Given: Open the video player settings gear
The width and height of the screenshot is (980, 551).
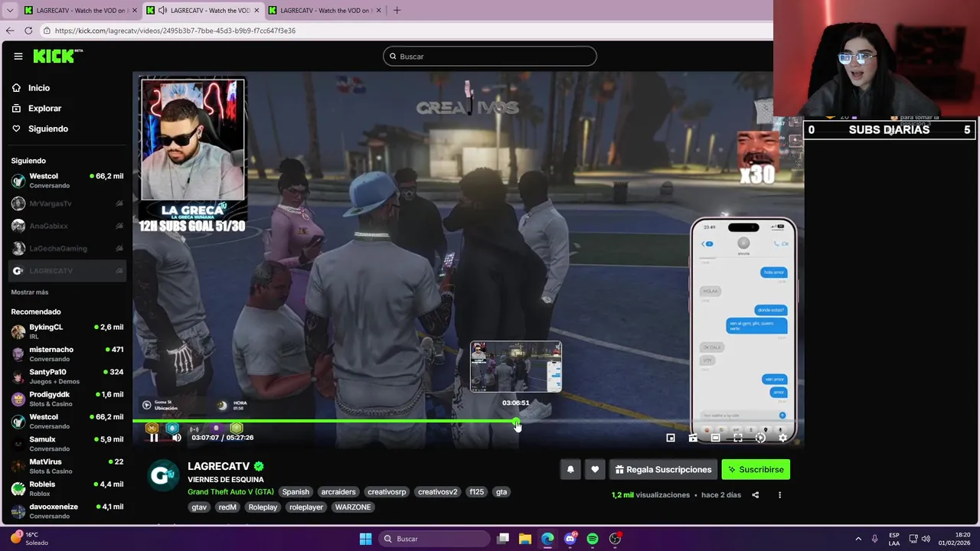Looking at the screenshot, I should [x=782, y=438].
